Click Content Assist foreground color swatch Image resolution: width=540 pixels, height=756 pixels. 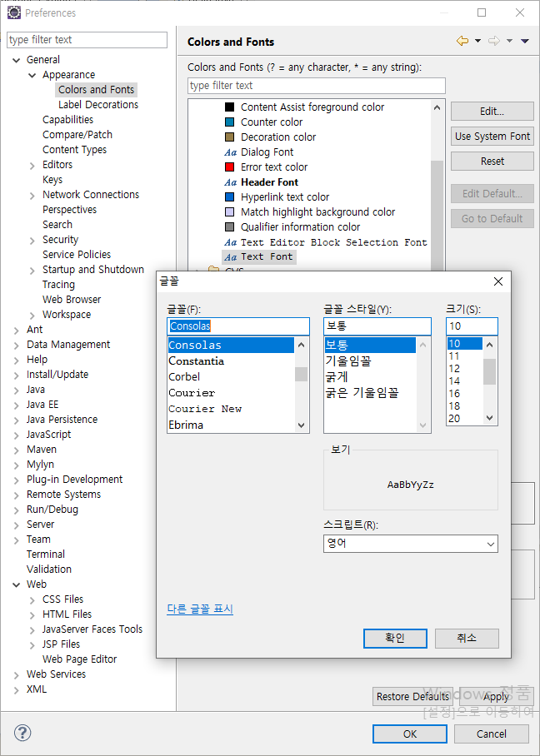pos(230,107)
